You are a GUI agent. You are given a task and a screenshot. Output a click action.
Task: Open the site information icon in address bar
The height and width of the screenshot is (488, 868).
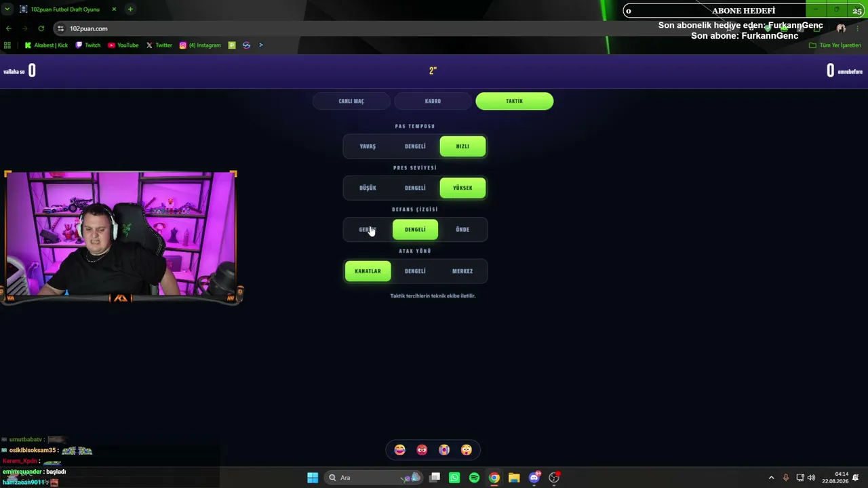pos(61,28)
